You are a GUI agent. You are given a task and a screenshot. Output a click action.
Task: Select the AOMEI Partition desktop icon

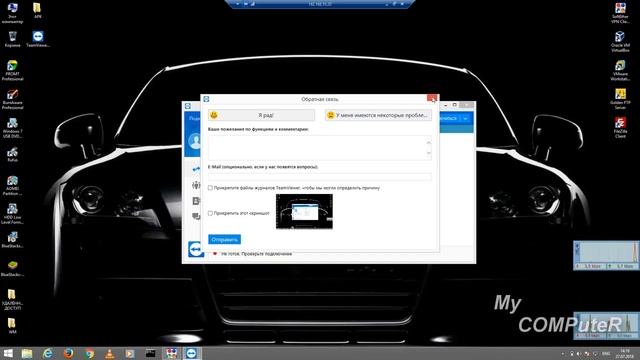pos(12,185)
